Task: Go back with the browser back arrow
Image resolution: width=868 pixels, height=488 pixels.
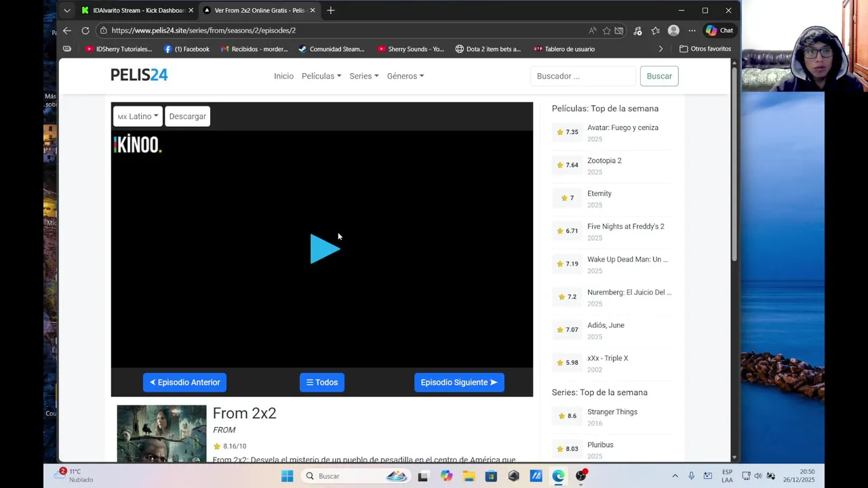Action: click(x=66, y=30)
